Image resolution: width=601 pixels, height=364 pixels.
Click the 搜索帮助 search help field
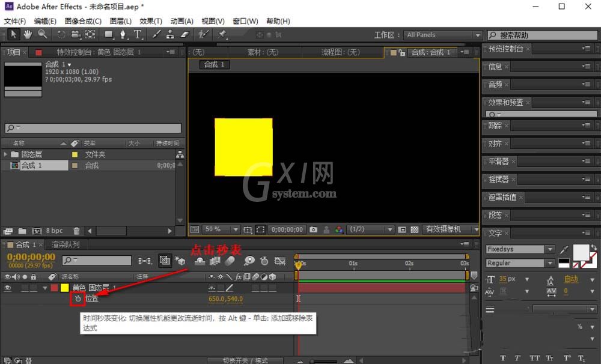[542, 35]
